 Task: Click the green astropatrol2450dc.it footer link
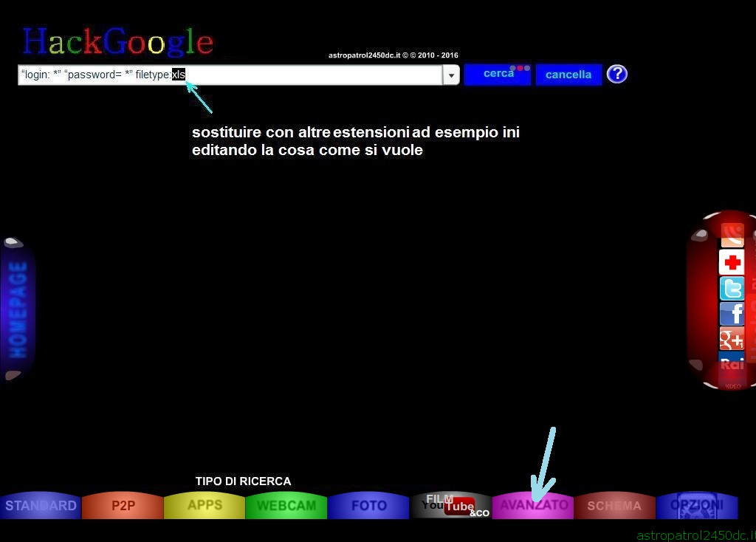point(695,535)
